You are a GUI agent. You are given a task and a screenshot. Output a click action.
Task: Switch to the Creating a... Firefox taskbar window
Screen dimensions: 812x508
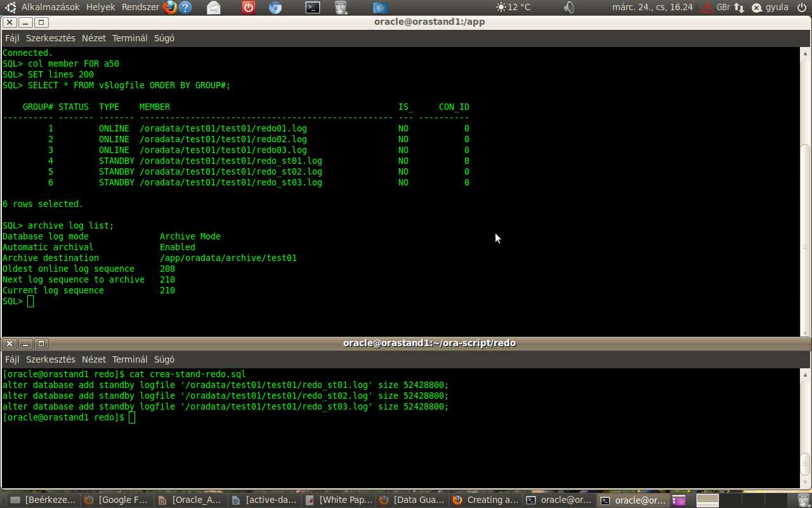click(x=485, y=500)
